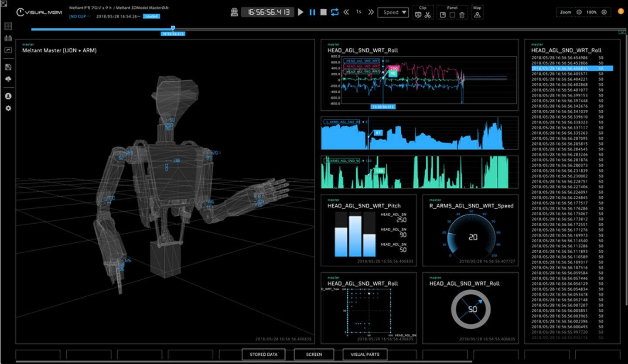Click the SCREEN button at bottom
Viewport: 628px width, 364px height.
[314, 354]
